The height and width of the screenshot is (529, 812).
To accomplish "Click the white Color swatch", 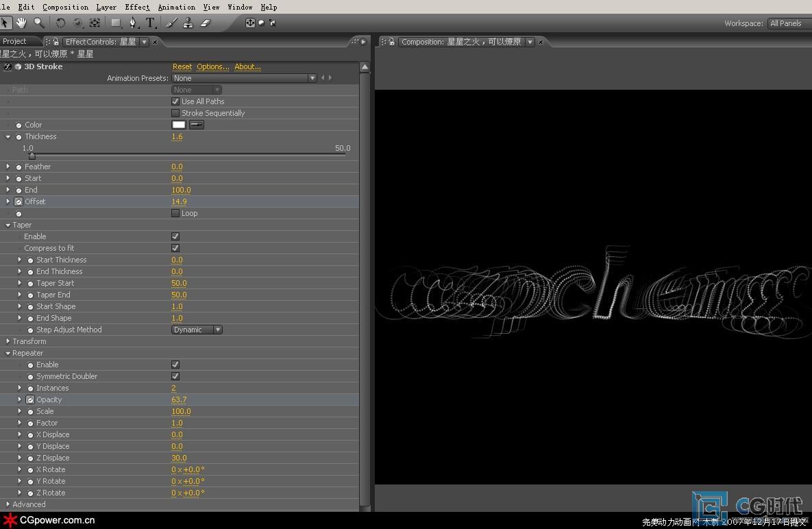I will 179,125.
